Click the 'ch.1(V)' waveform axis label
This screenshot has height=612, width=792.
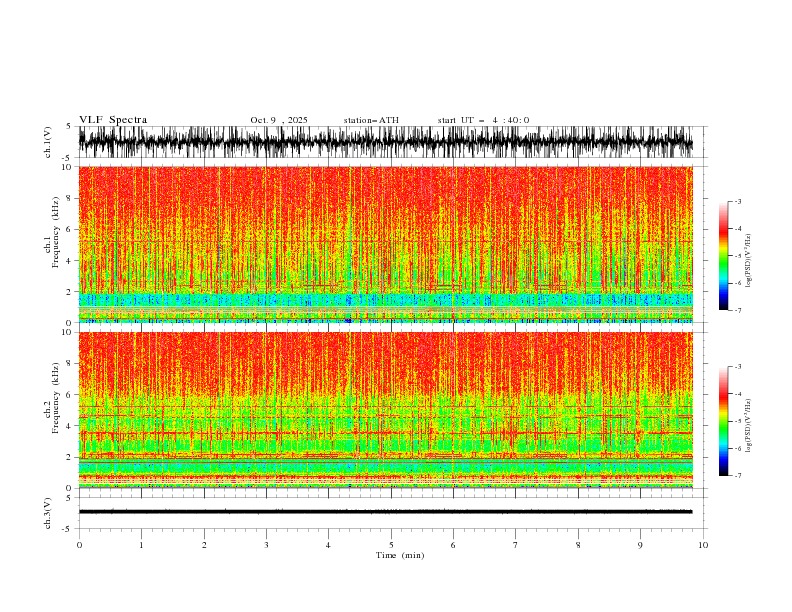tap(48, 142)
